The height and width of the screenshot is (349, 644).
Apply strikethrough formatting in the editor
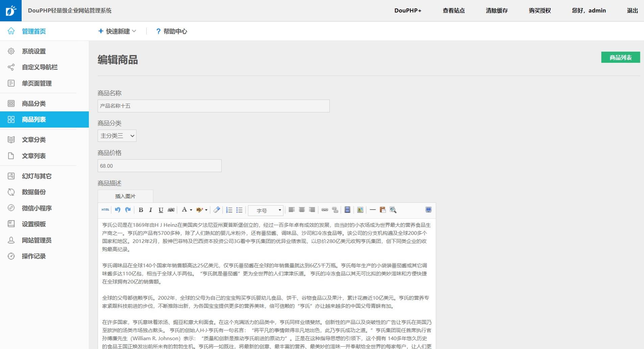point(172,210)
